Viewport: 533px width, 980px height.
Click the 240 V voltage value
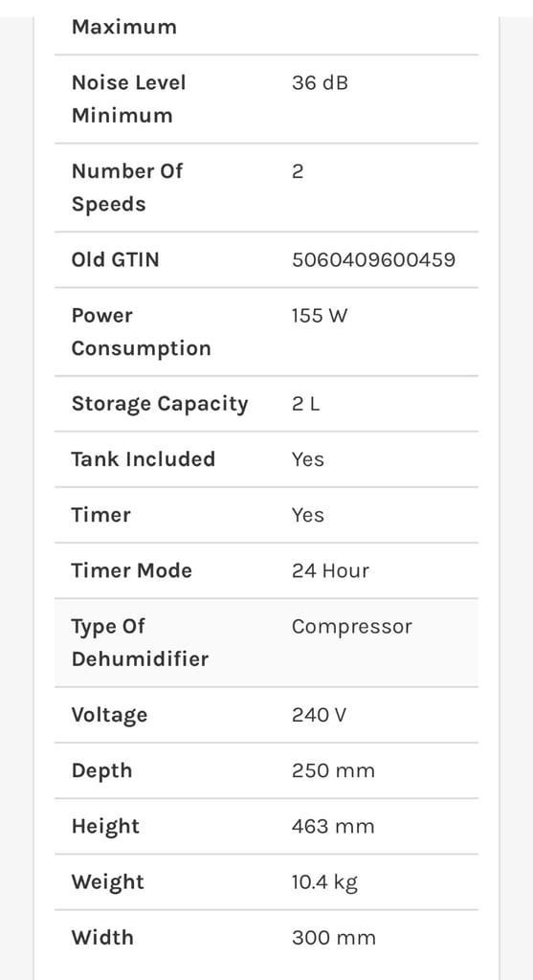click(x=319, y=714)
